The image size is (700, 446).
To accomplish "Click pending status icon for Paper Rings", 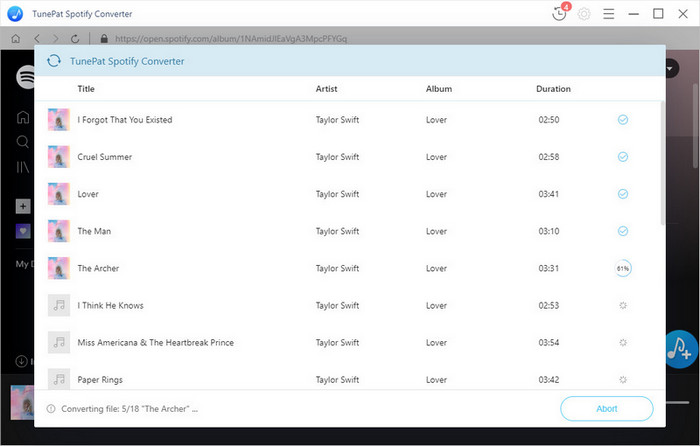I will [x=623, y=379].
